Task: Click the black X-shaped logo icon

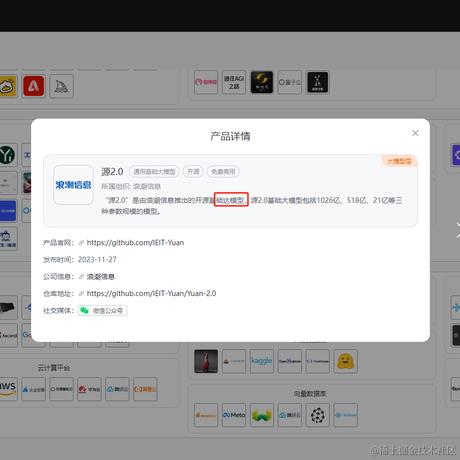Action: click(318, 82)
